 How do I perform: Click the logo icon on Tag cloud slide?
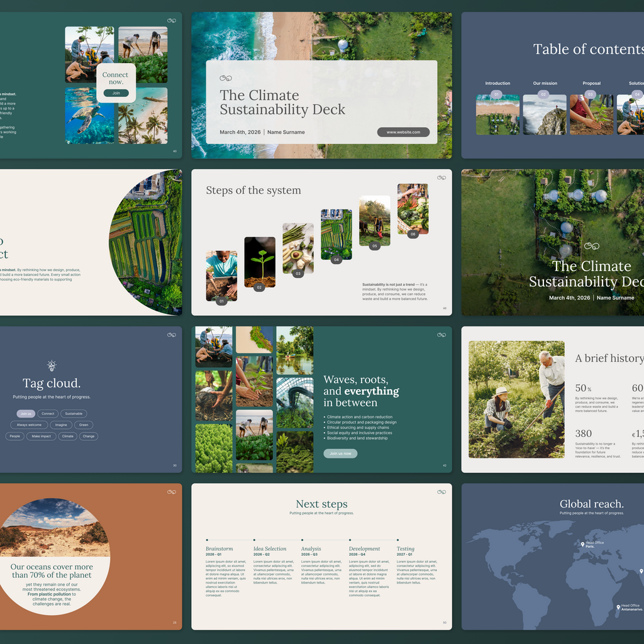point(171,335)
